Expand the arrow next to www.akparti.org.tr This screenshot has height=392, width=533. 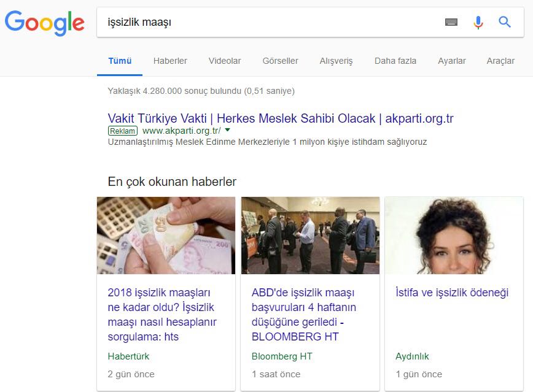tap(227, 131)
